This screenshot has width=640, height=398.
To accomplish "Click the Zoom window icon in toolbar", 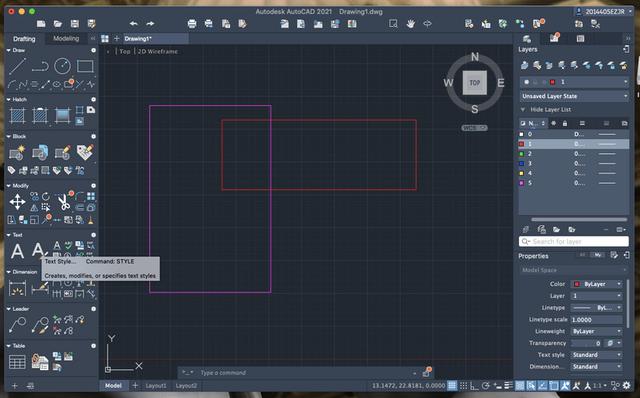I will pyautogui.click(x=393, y=24).
